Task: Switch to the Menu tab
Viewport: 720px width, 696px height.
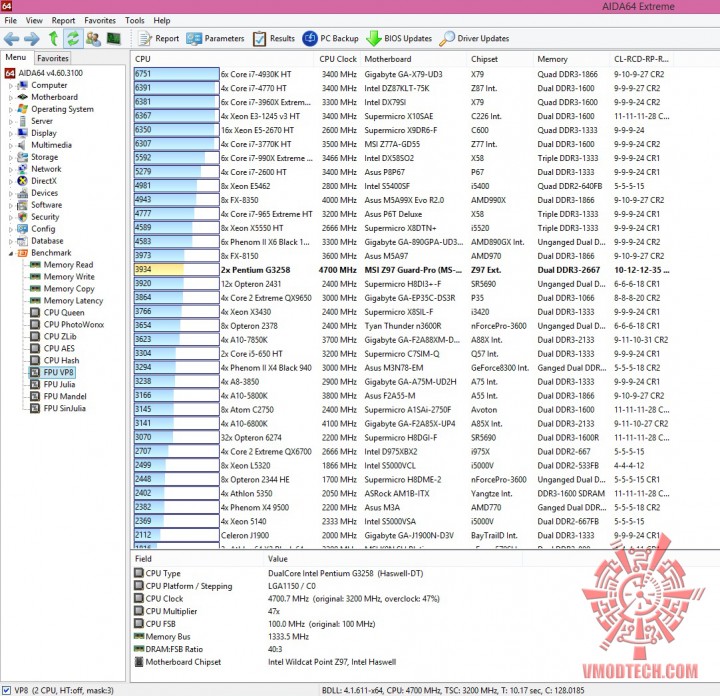Action: coord(16,57)
